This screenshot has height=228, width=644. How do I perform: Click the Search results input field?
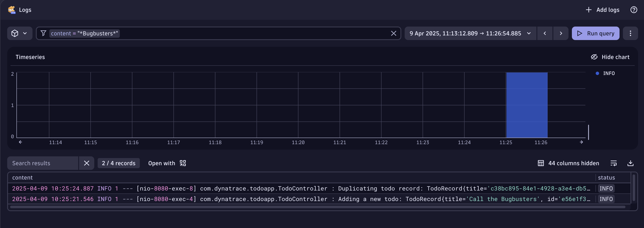click(43, 163)
